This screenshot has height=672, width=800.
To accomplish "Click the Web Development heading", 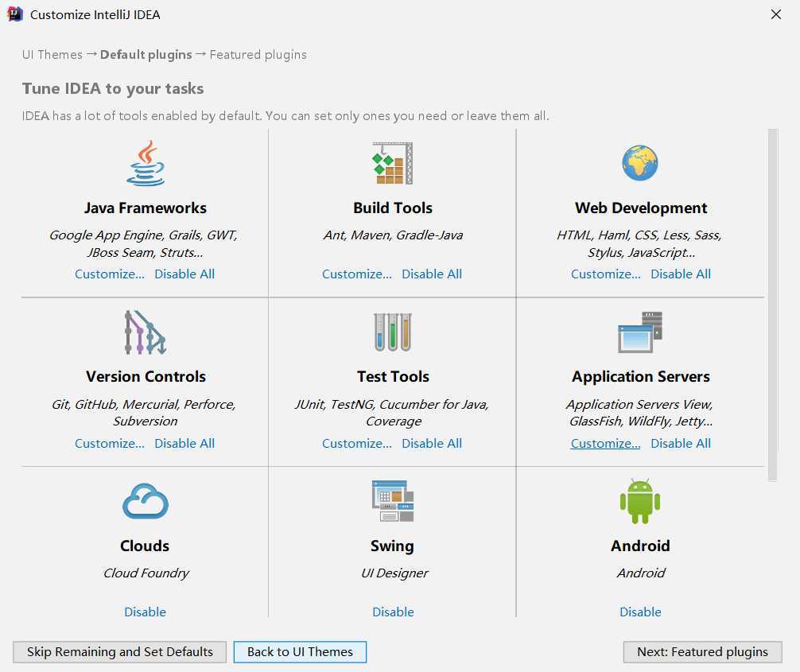I will pos(641,208).
